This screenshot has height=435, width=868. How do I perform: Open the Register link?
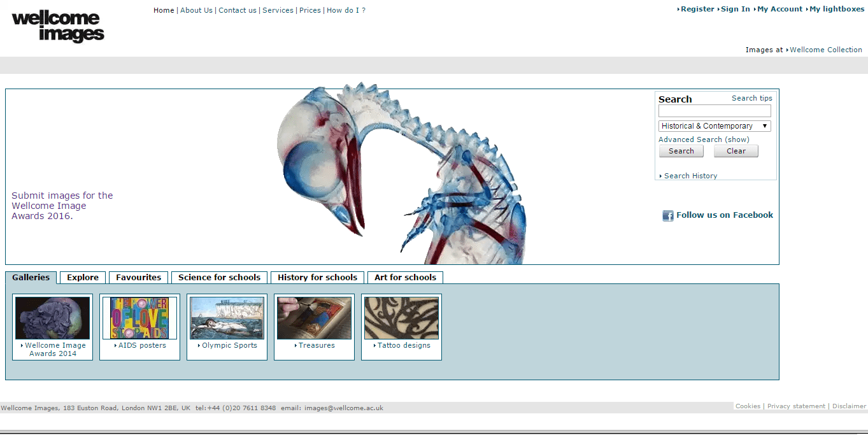[x=696, y=9]
